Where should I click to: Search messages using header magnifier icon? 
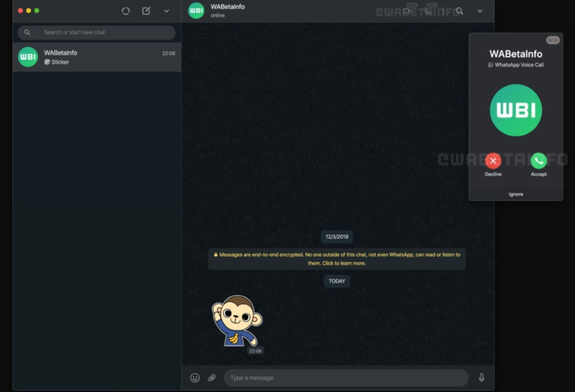[x=459, y=11]
